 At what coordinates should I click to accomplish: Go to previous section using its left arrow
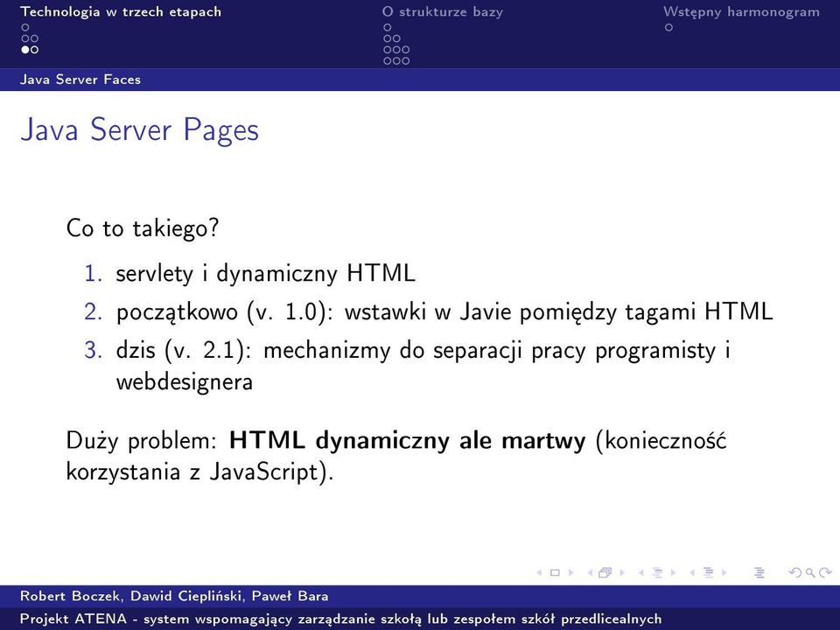click(x=691, y=572)
